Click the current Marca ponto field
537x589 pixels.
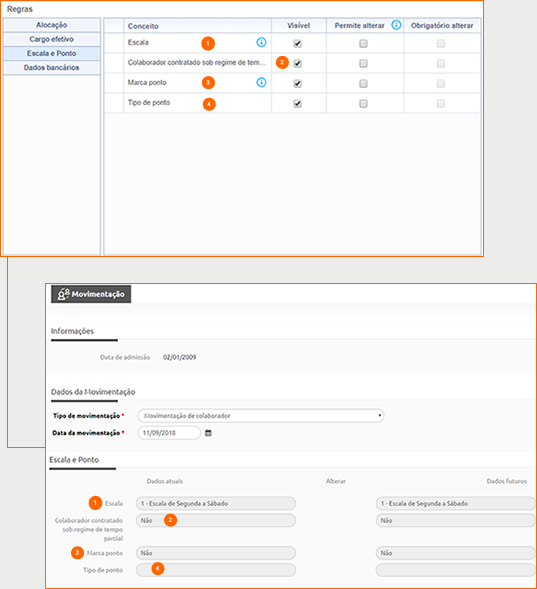click(216, 553)
